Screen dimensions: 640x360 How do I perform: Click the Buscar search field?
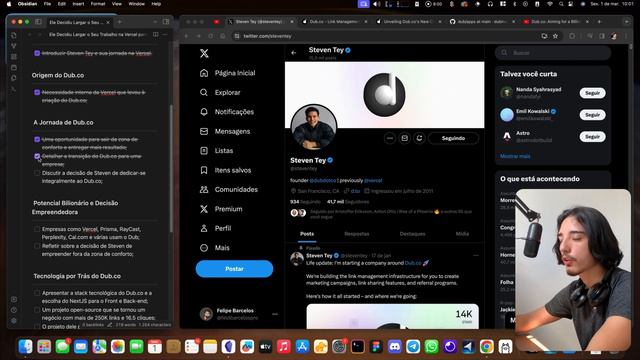[x=553, y=53]
